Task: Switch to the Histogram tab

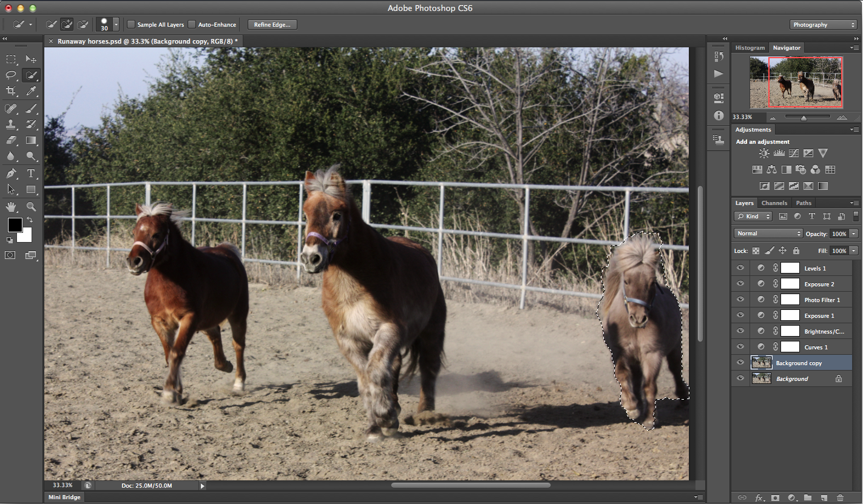Action: point(750,48)
